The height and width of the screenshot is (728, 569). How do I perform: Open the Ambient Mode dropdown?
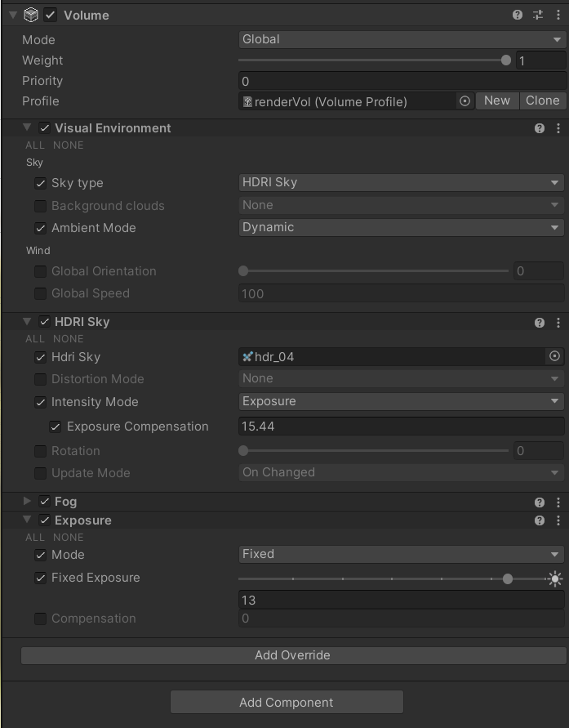[401, 227]
